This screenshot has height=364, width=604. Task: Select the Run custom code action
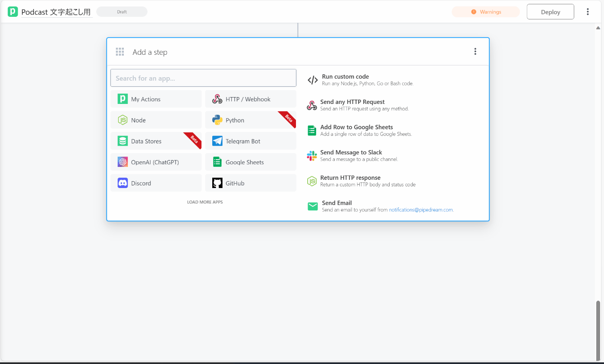pyautogui.click(x=360, y=80)
